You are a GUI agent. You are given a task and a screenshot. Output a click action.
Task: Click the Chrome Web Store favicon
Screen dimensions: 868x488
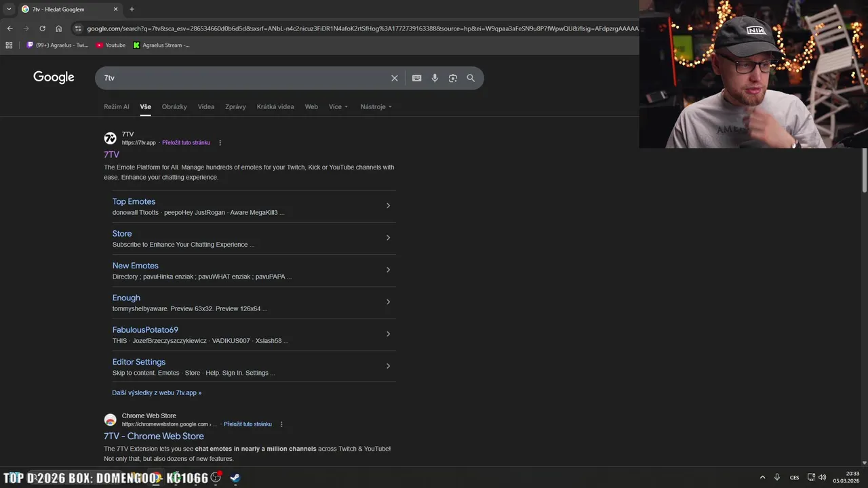click(x=110, y=420)
